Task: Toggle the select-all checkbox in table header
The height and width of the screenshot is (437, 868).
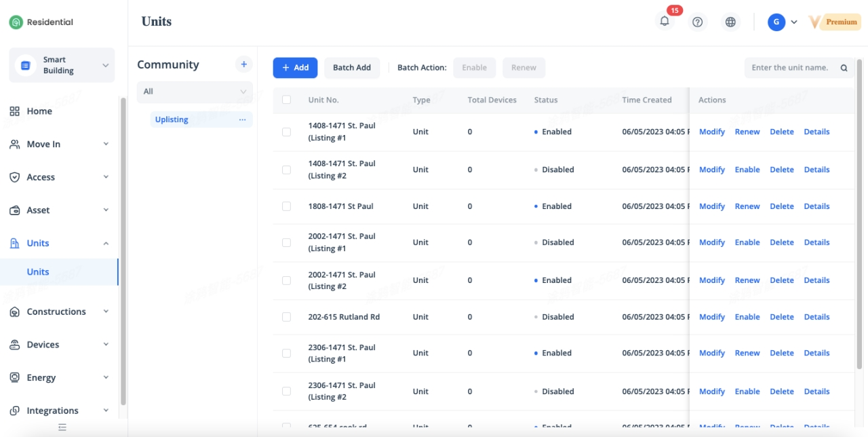Action: pyautogui.click(x=286, y=100)
